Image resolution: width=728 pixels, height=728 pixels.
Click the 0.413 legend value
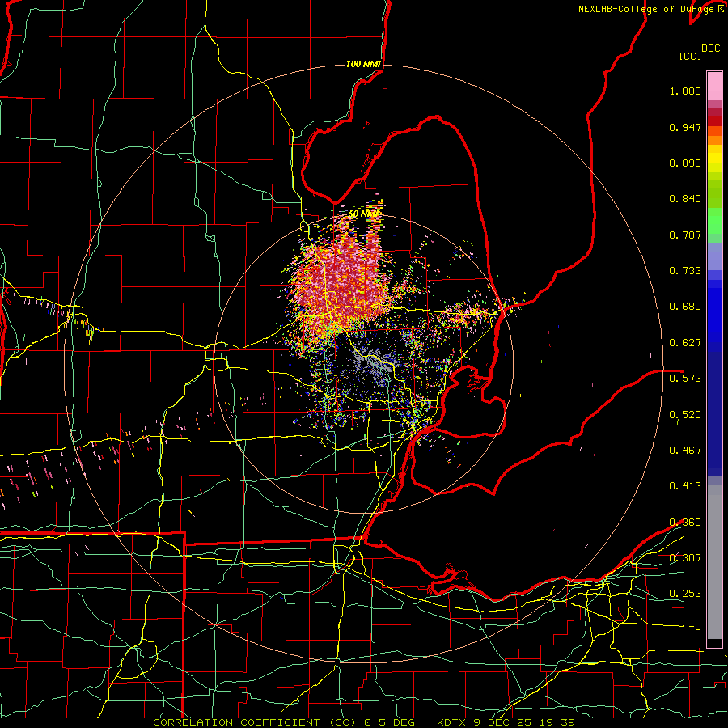(685, 486)
